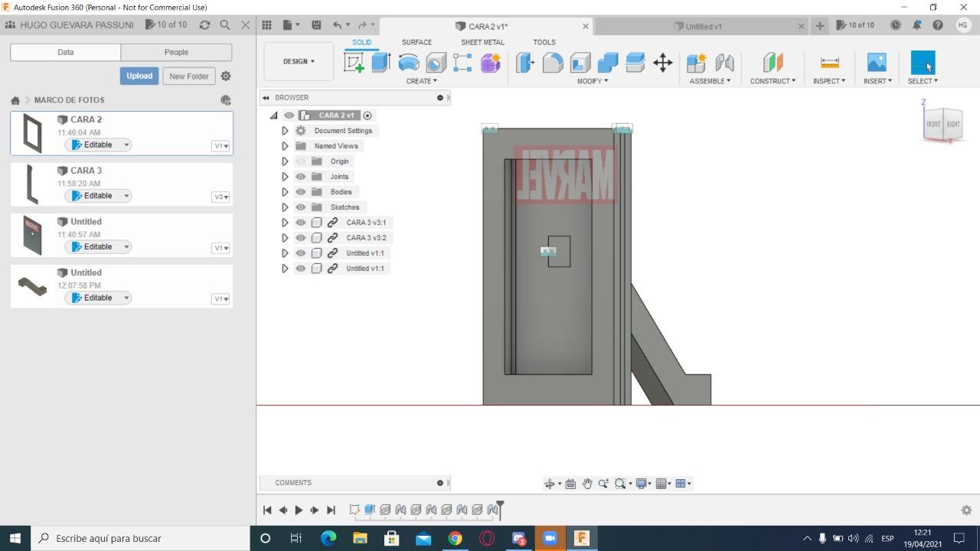Open the DESIGN workspace dropdown
The width and height of the screenshot is (980, 551).
[299, 61]
